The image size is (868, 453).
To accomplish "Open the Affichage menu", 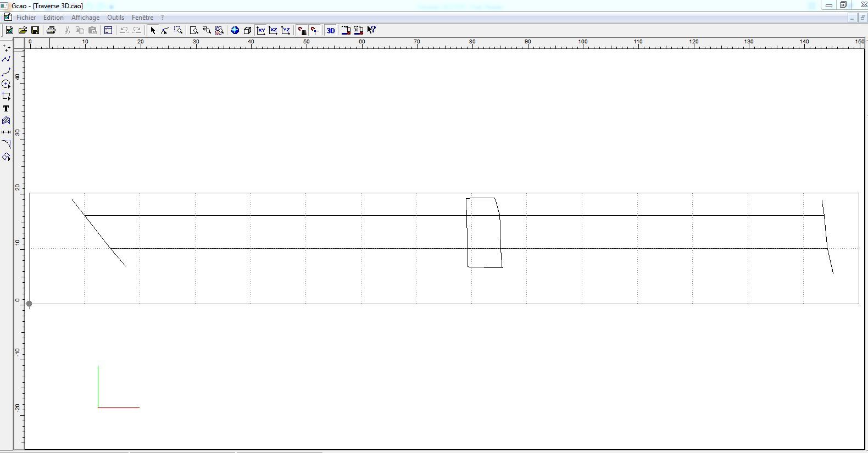I will tap(86, 18).
